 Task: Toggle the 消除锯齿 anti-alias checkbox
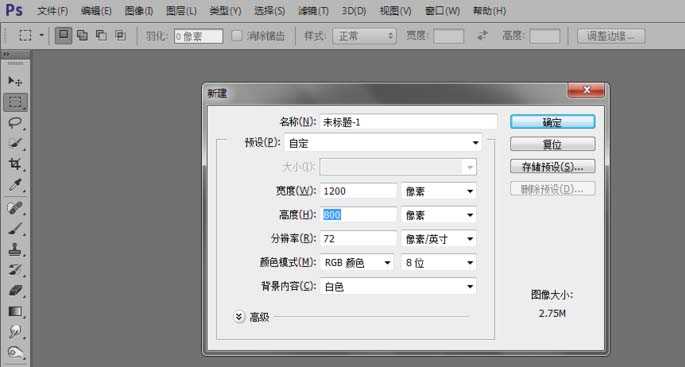tap(236, 35)
